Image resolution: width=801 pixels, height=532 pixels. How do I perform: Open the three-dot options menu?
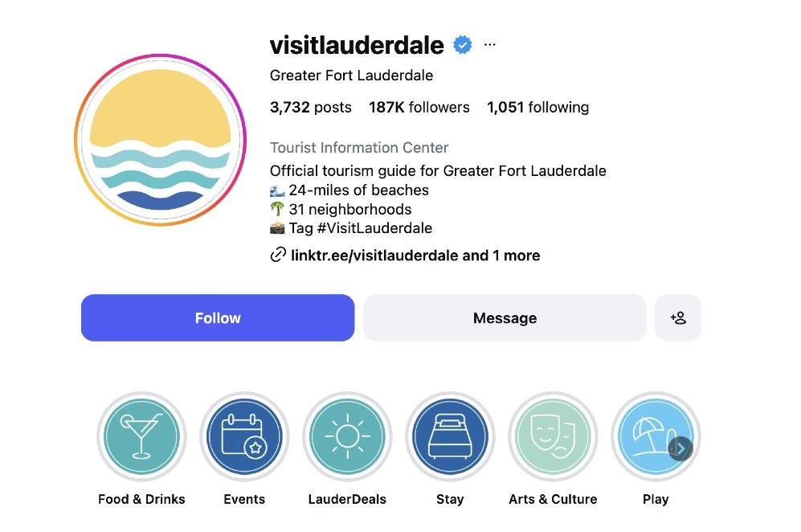click(x=489, y=45)
